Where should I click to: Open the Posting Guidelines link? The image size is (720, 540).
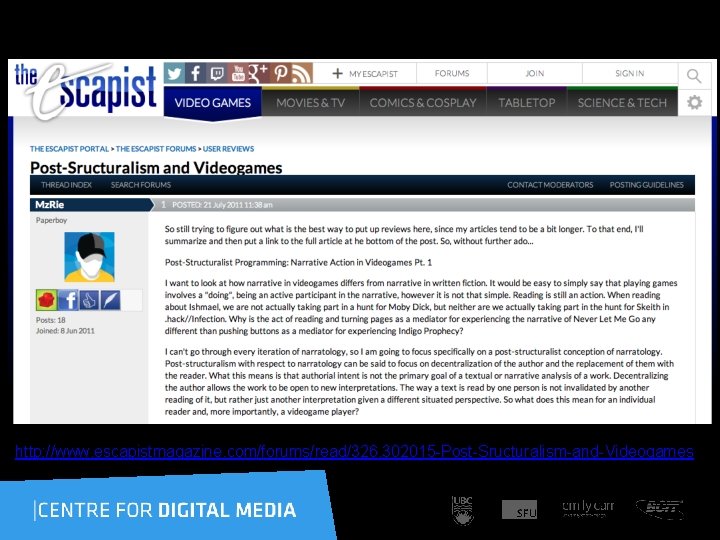[647, 185]
